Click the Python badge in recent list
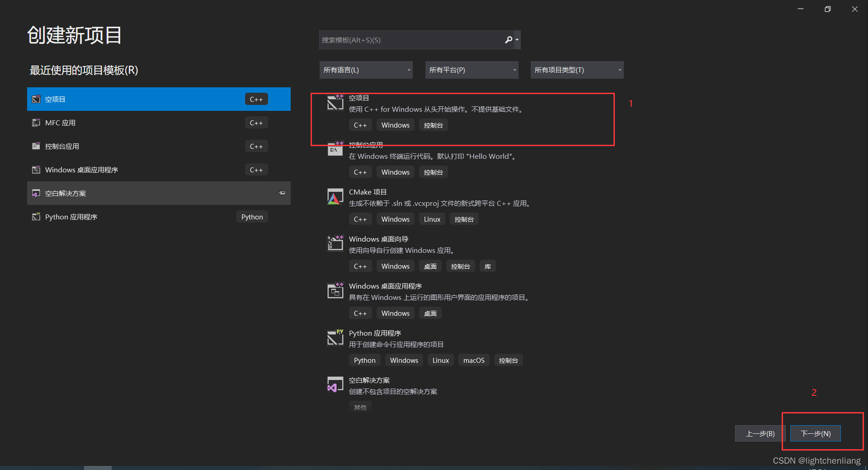 [252, 217]
